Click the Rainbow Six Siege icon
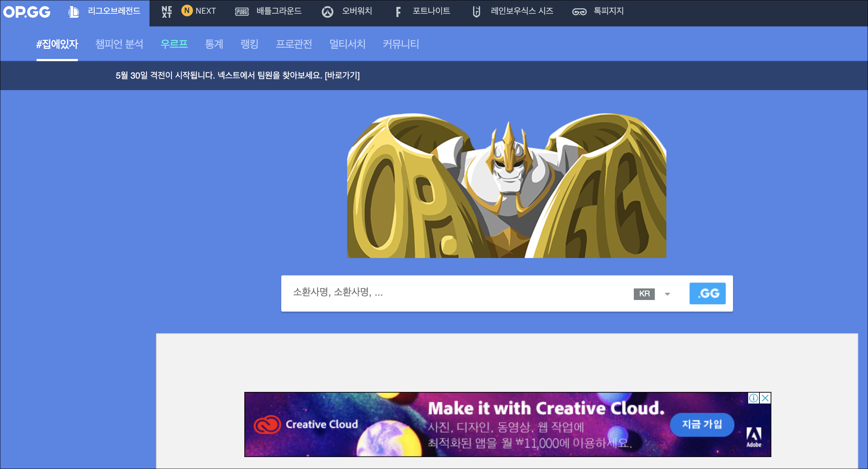The height and width of the screenshot is (469, 868). coord(476,12)
